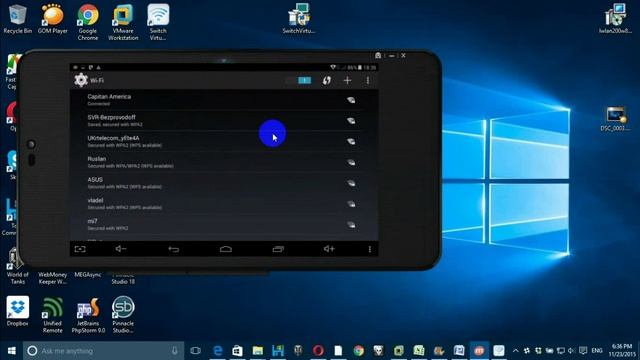640x360 pixels.
Task: Open Unified Remote desktop shortcut
Action: click(53, 315)
